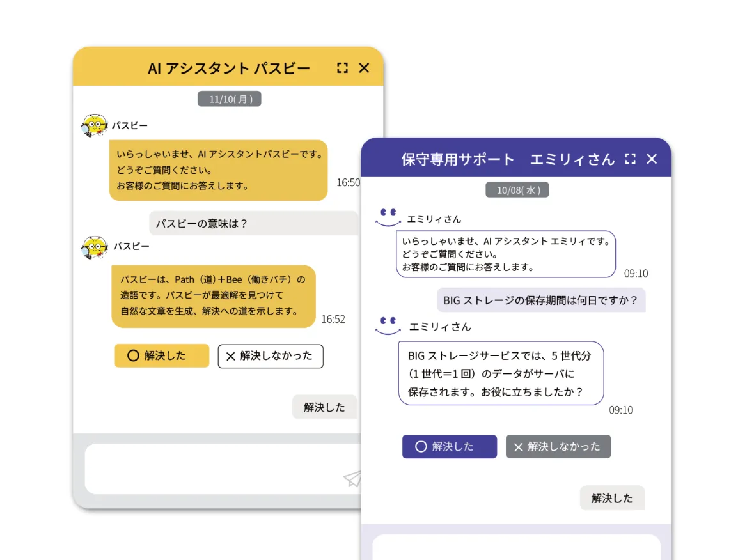Screen dimensions: 747x560
Task: Click the first エミリィさん smiley avatar
Action: [388, 217]
